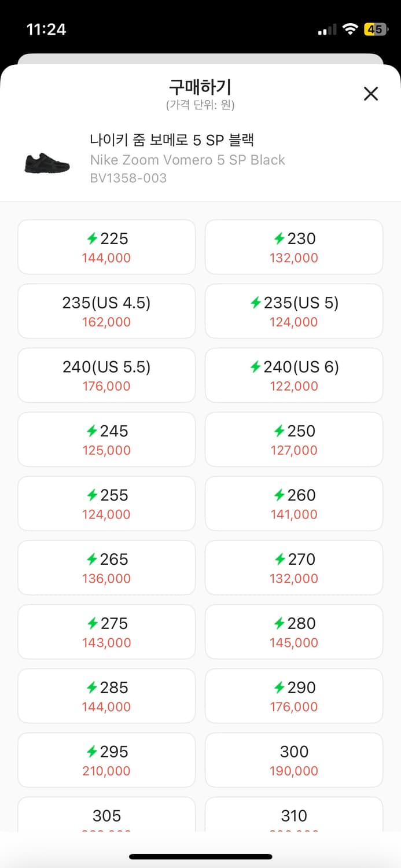Select size 225 priced 144,000
This screenshot has height=868, width=401.
[x=106, y=247]
